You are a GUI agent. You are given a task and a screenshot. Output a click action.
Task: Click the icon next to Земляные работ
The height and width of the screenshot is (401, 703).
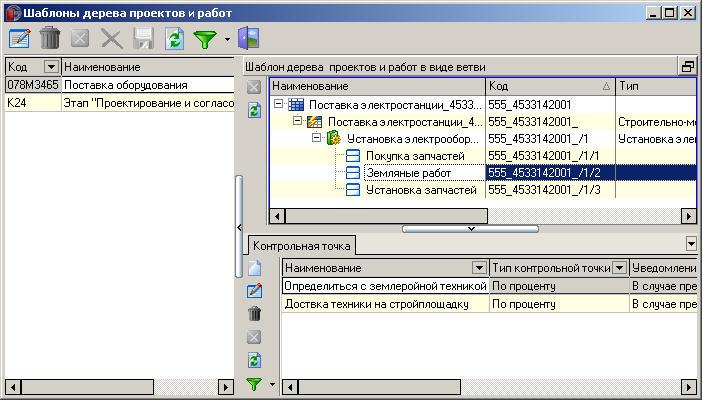[353, 173]
